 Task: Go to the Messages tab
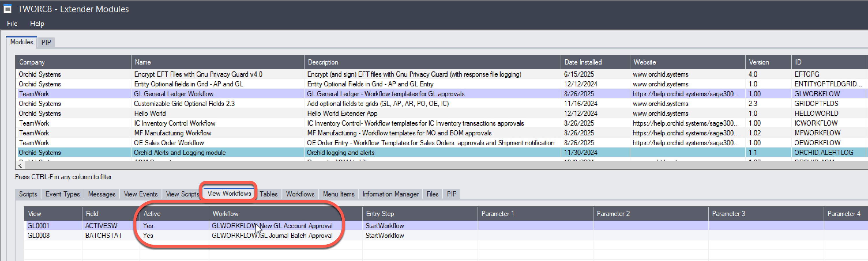[102, 194]
